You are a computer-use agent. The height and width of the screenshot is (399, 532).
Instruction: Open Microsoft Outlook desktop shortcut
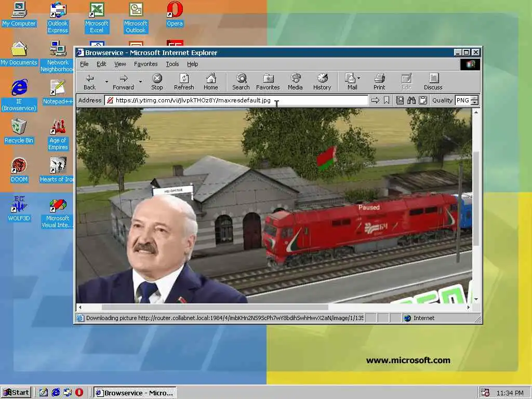point(136,18)
